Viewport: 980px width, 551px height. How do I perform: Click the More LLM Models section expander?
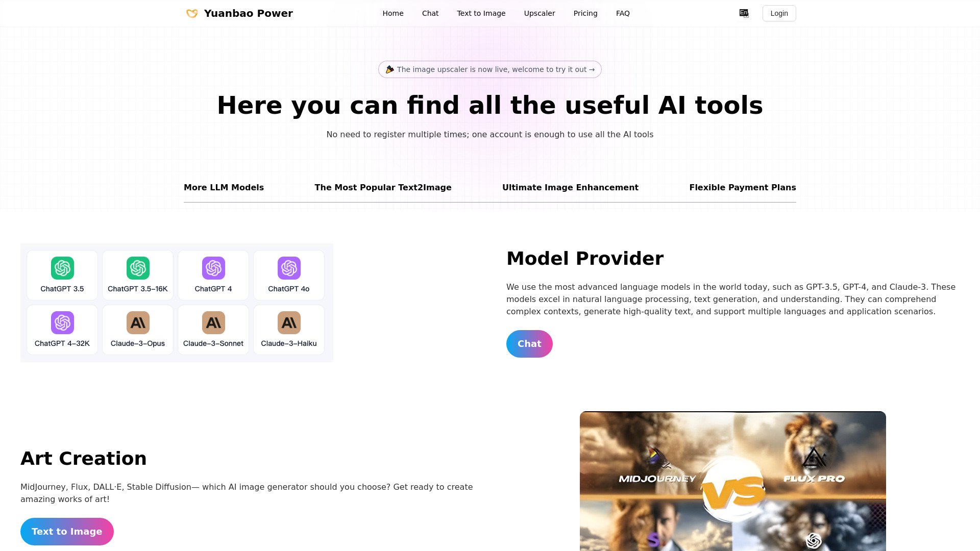(224, 187)
